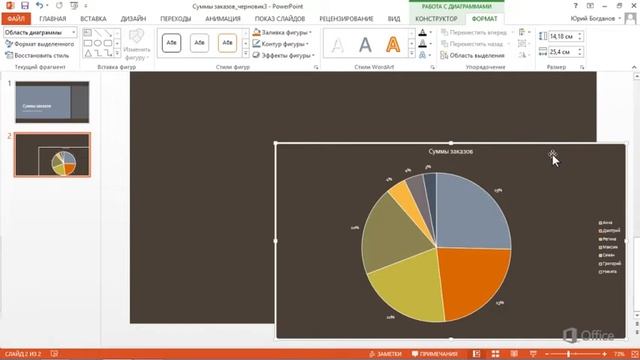Undo the last action
Image resolution: width=640 pixels, height=360 pixels.
click(39, 6)
